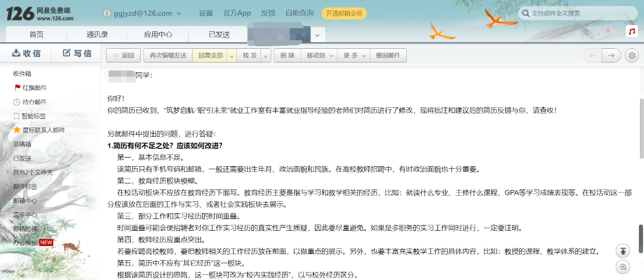Open the account dropdown ggjyzd@126.com
Image resolution: width=644 pixels, height=280 pixels.
click(x=144, y=13)
